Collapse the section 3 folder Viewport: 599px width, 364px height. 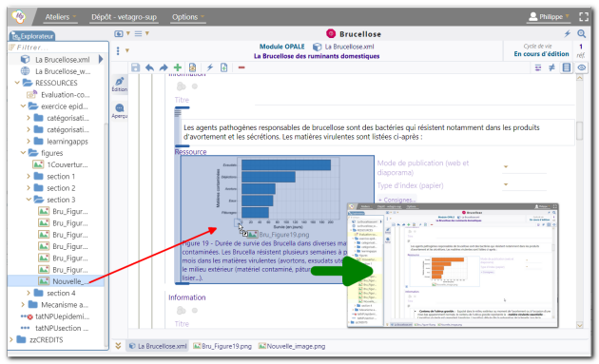point(29,200)
